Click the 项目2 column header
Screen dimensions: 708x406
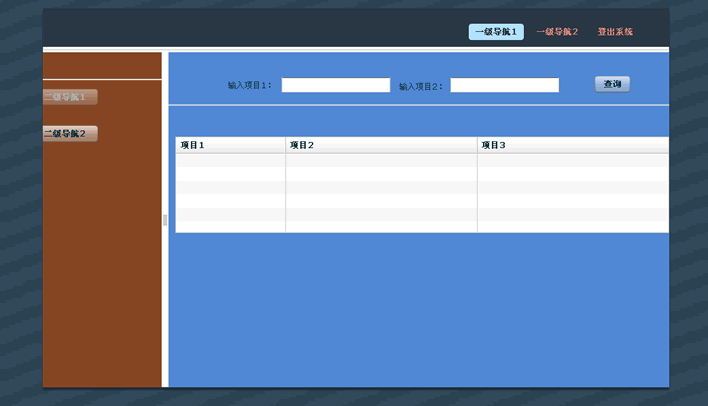click(381, 145)
